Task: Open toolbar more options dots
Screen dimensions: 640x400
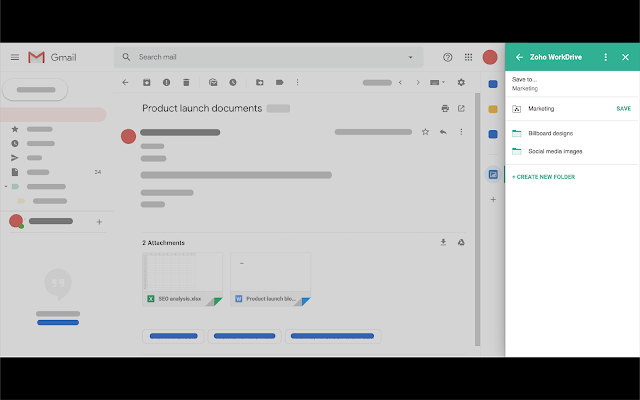Action: [298, 82]
